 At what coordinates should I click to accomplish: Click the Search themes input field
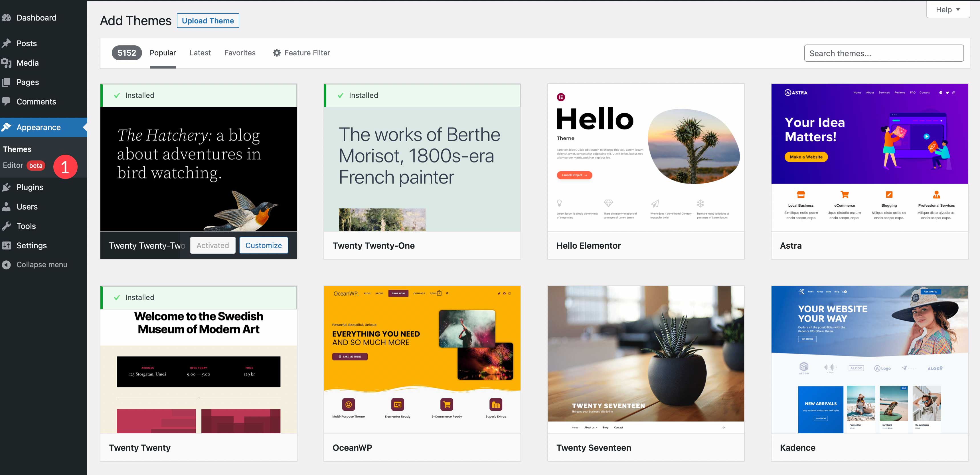click(x=884, y=53)
